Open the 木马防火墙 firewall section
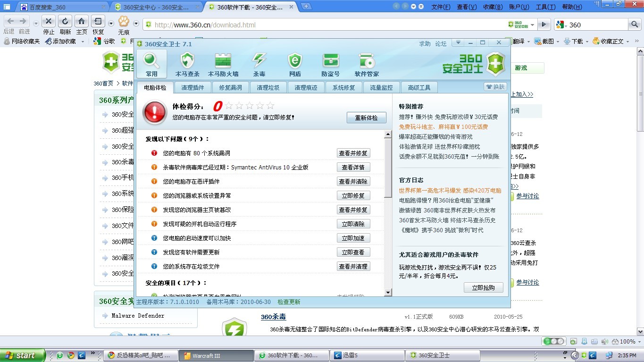The width and height of the screenshot is (644, 362). 223,64
